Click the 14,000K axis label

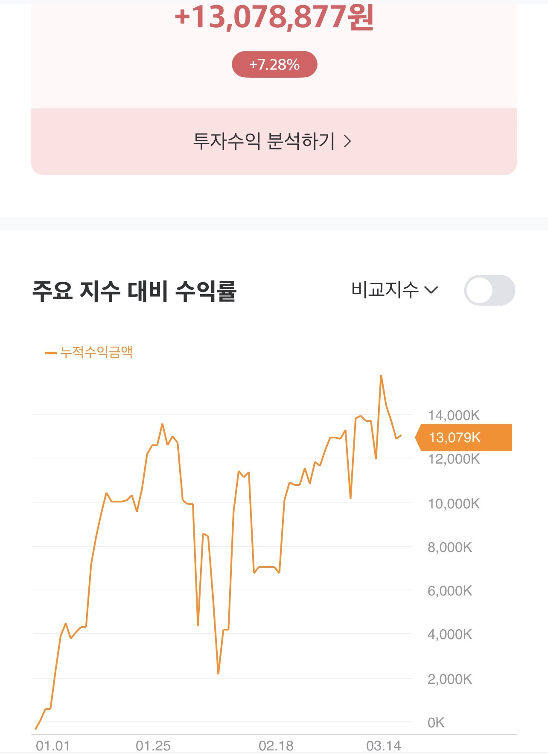tap(454, 415)
